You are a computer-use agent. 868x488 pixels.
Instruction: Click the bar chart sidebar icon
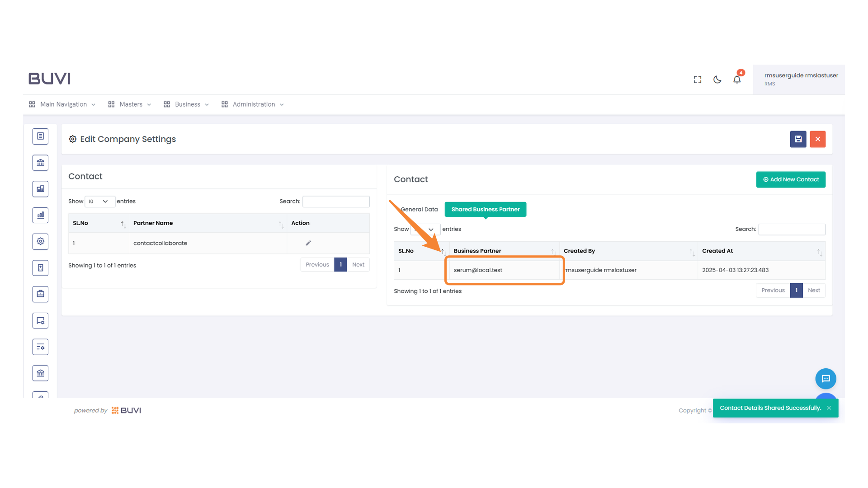click(40, 216)
